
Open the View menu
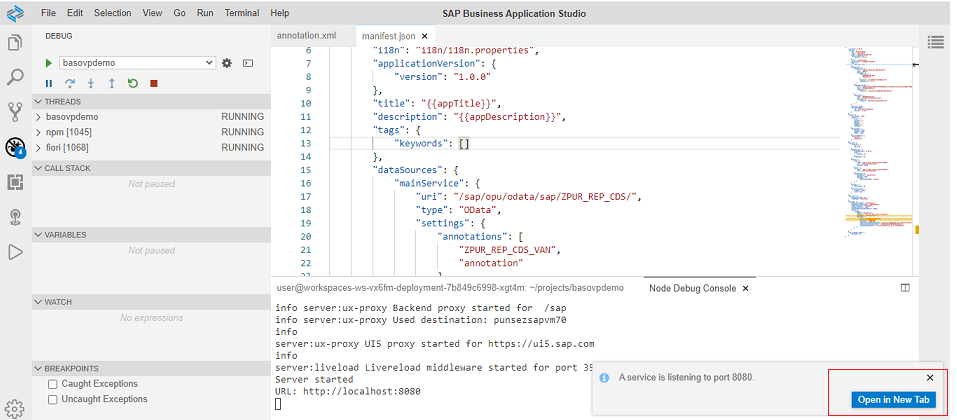pyautogui.click(x=153, y=13)
